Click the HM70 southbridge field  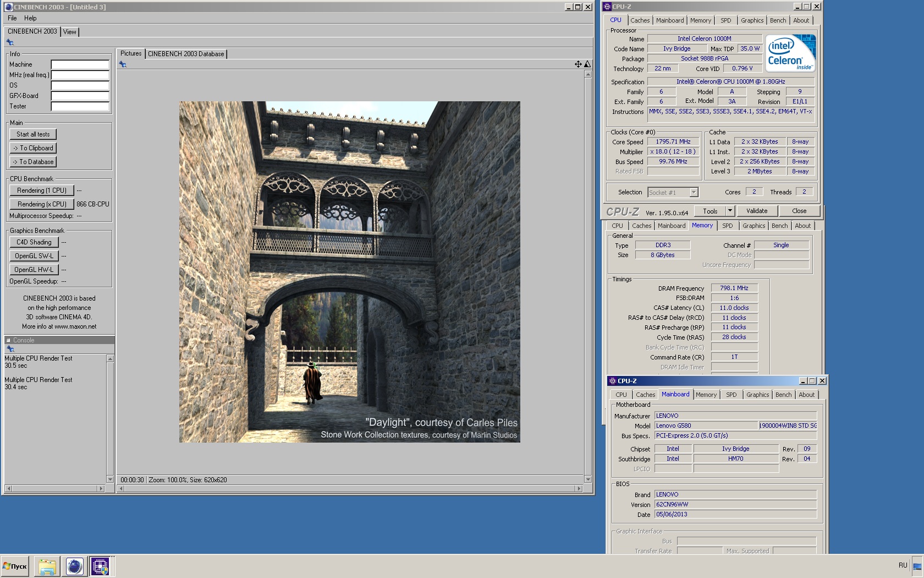735,459
